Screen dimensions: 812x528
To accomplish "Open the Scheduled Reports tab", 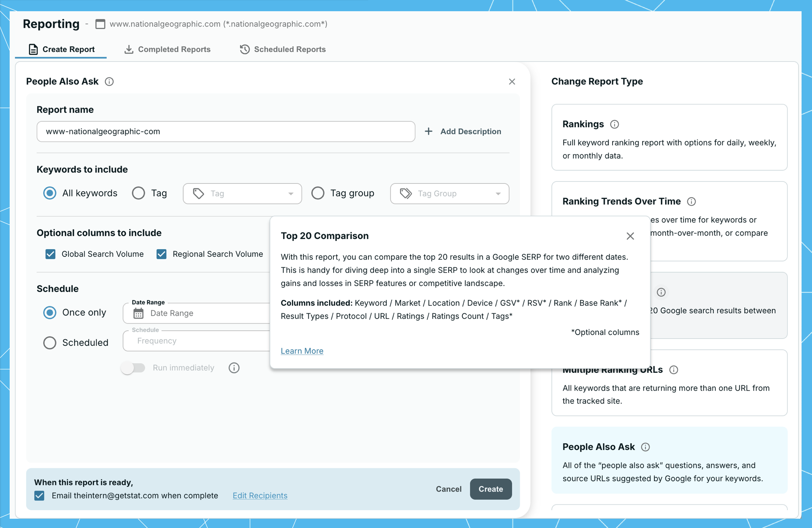I will 283,49.
